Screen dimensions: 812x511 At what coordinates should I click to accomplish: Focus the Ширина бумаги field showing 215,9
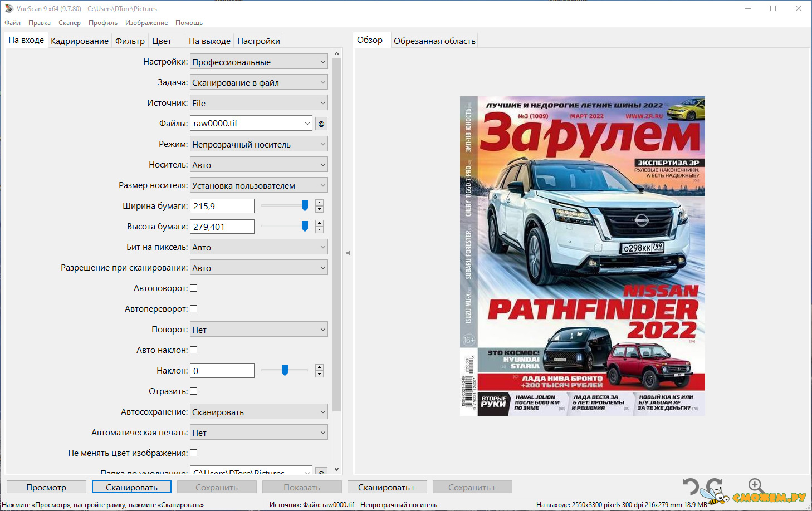222,206
